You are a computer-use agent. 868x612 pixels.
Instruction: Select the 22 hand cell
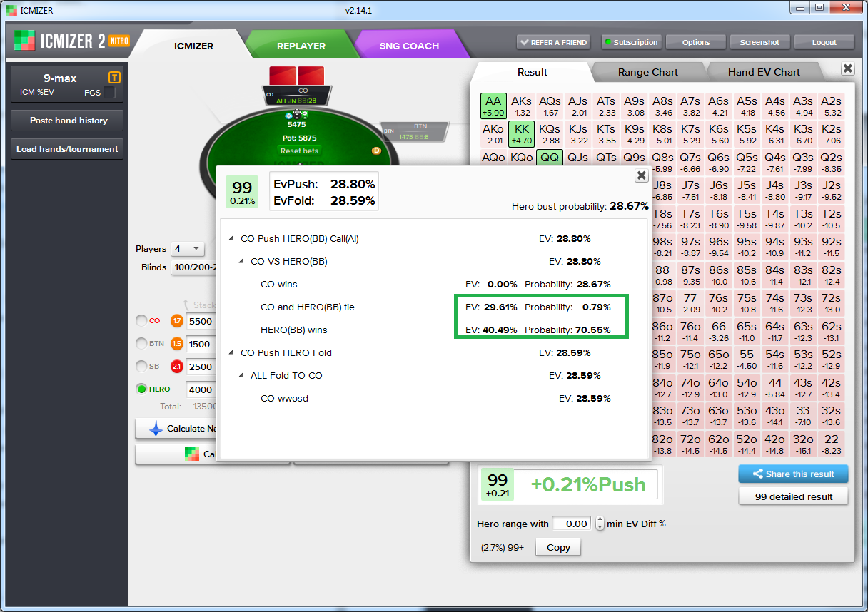pyautogui.click(x=831, y=444)
